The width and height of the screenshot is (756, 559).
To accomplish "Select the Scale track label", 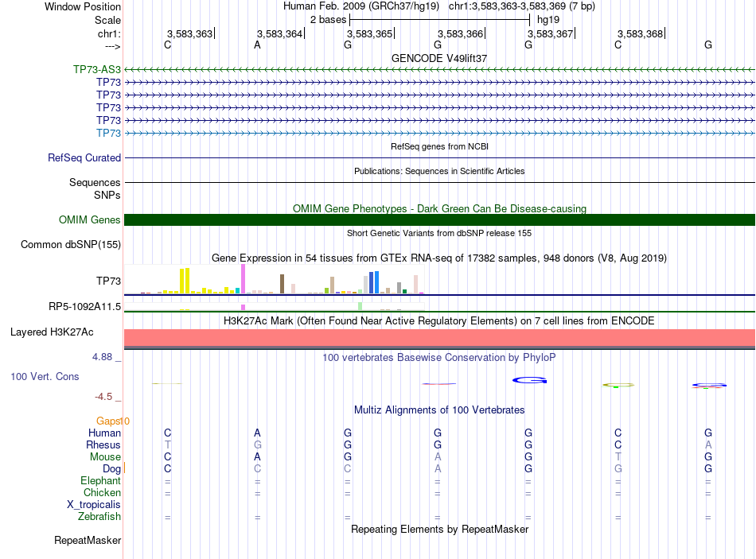I will [107, 20].
